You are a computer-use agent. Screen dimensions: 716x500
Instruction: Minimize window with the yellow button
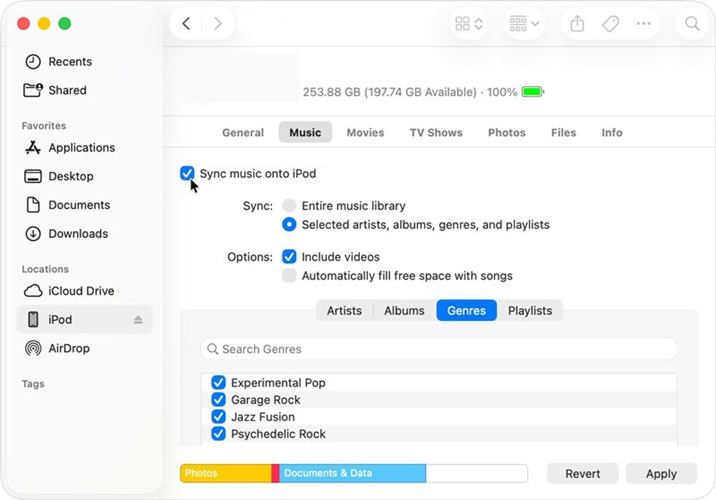click(44, 23)
